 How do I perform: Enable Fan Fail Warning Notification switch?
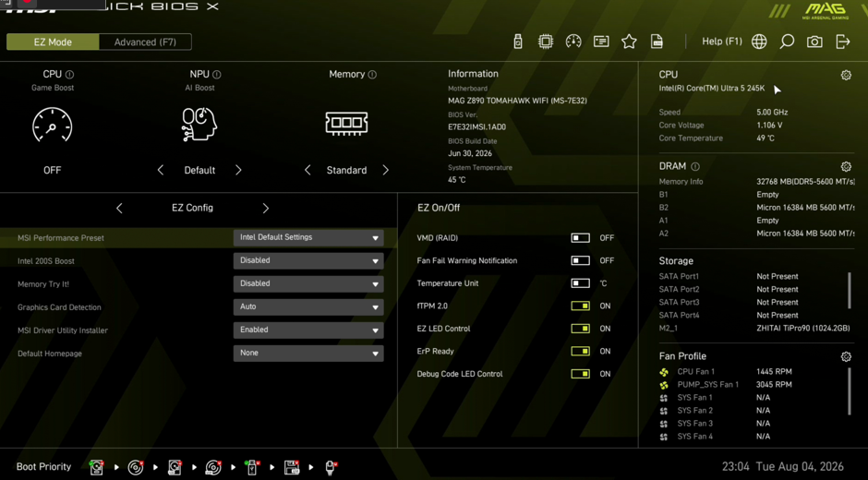pos(580,260)
